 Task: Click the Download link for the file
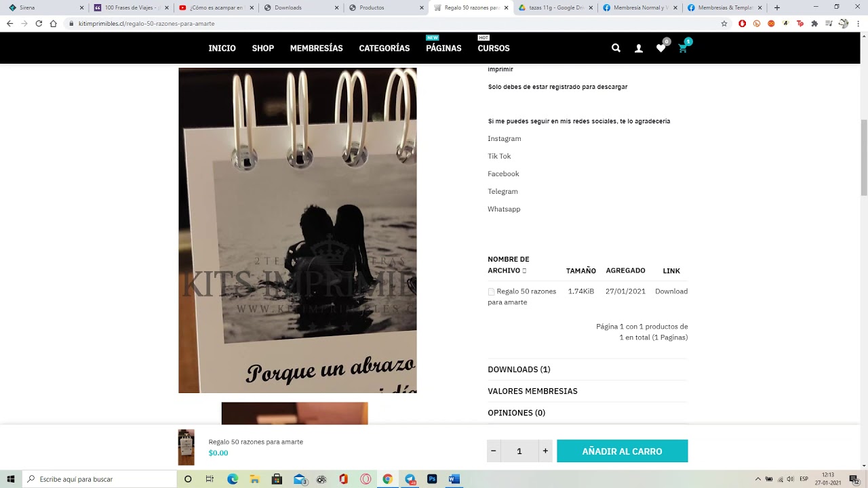coord(671,291)
